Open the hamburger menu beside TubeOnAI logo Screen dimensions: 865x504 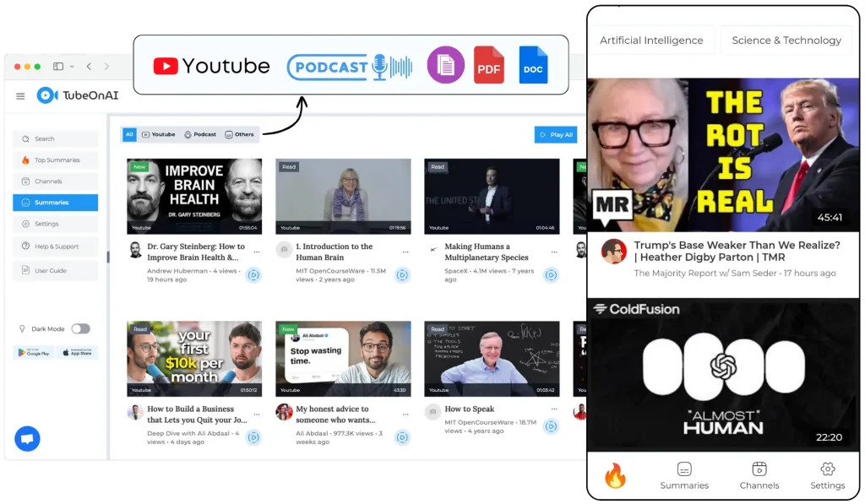20,96
